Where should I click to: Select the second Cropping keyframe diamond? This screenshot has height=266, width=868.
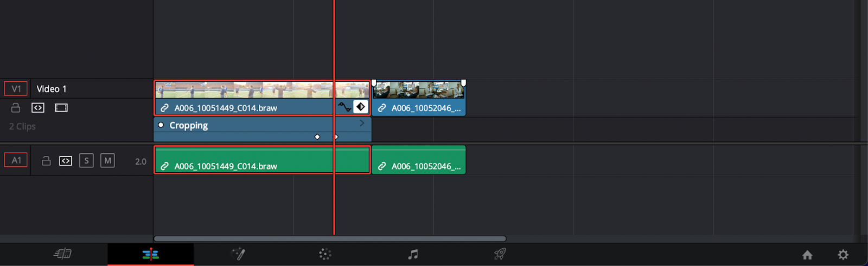[336, 137]
